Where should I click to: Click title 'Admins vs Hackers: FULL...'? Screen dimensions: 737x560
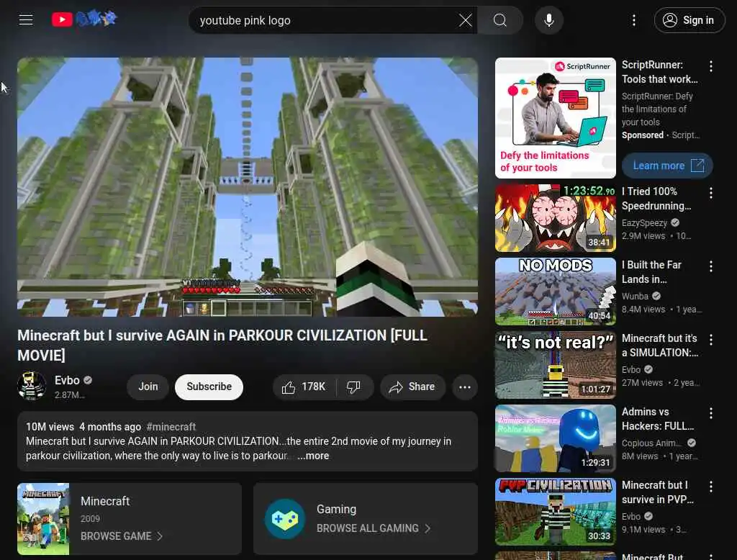[658, 418]
